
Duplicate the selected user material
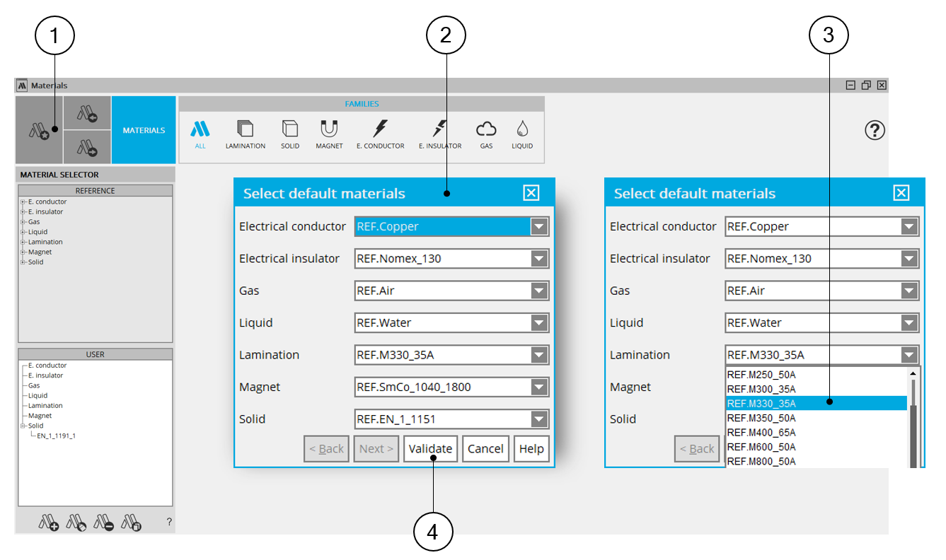point(132,523)
